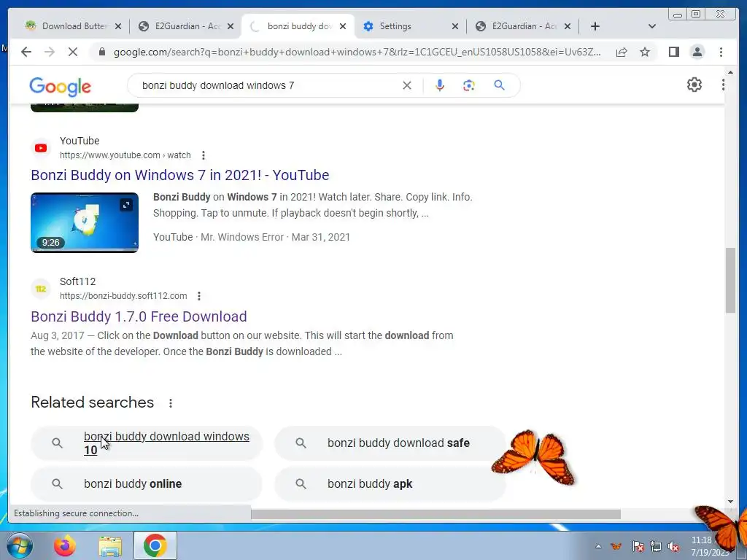
Task: Show hidden system tray icons
Action: (598, 546)
